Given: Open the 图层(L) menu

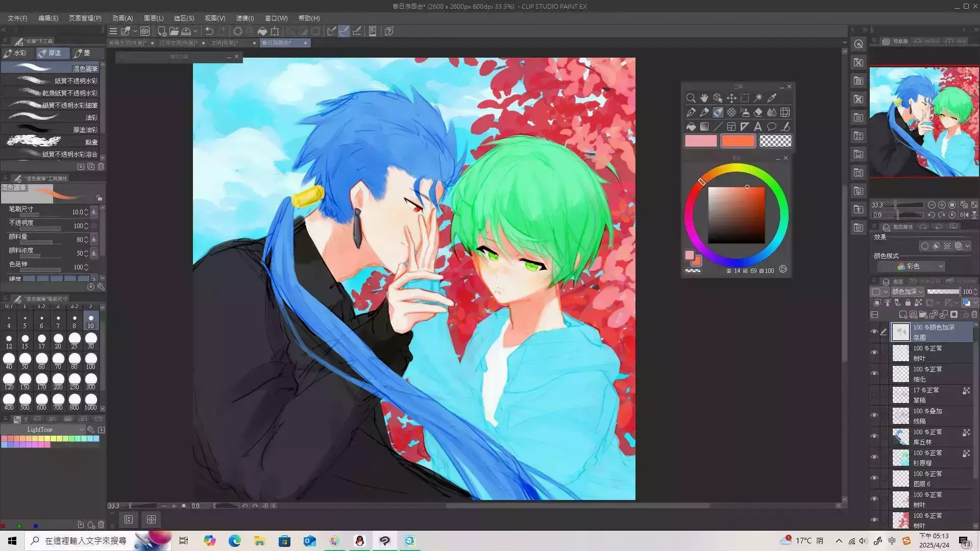Looking at the screenshot, I should [153, 18].
